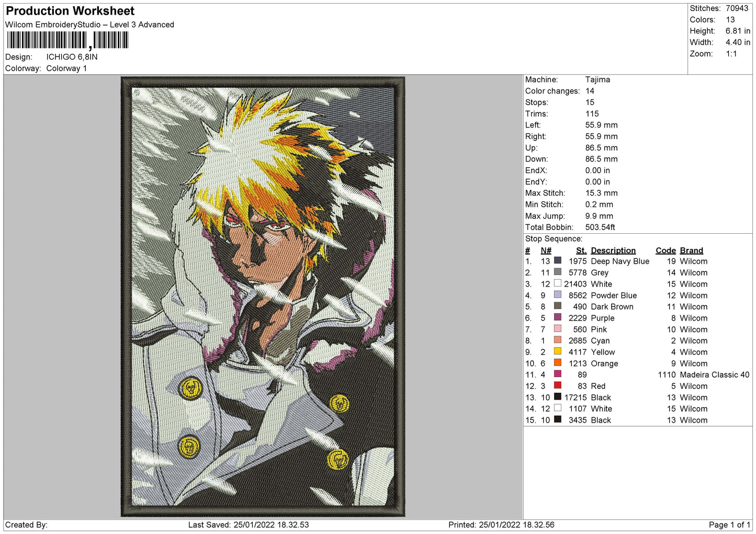Click the Total Bobbin value '503.54ft'
Viewport: 756px width, 534px height.
(600, 227)
